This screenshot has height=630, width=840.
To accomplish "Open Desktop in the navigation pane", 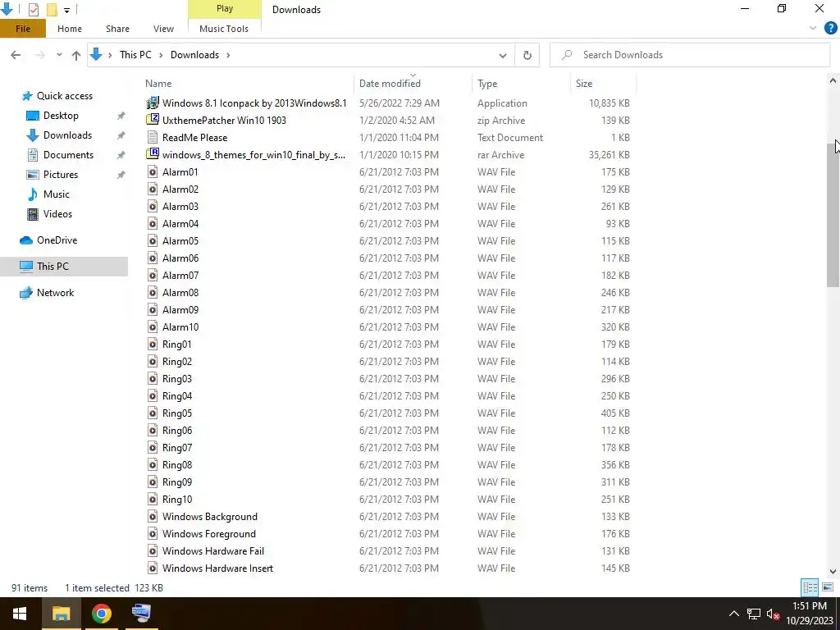I will [x=61, y=116].
